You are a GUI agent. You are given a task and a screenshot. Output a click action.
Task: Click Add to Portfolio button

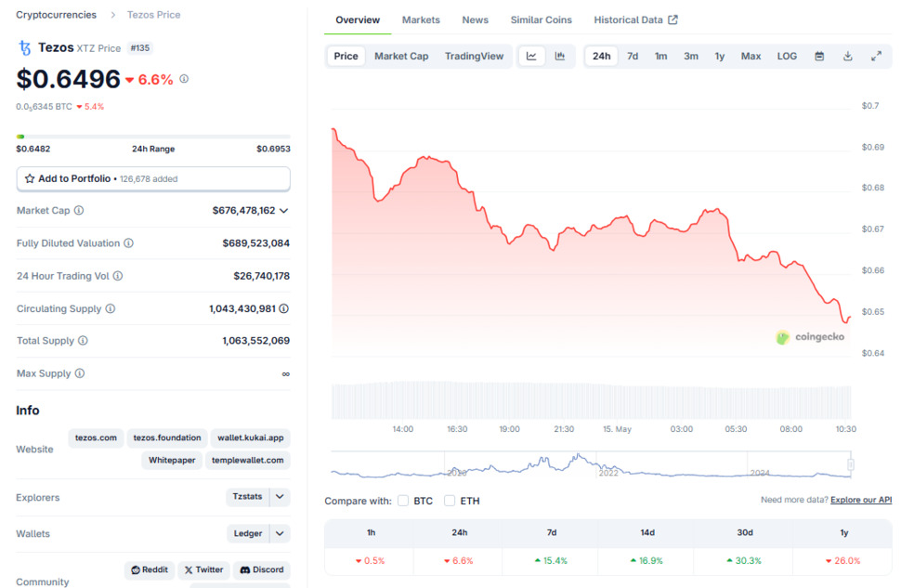click(x=153, y=179)
